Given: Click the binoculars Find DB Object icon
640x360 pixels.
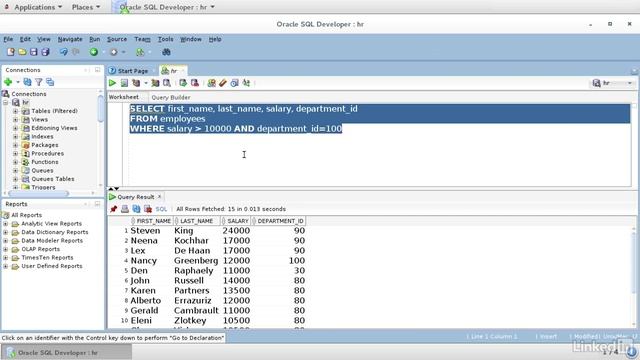Looking at the screenshot, I should [166, 52].
